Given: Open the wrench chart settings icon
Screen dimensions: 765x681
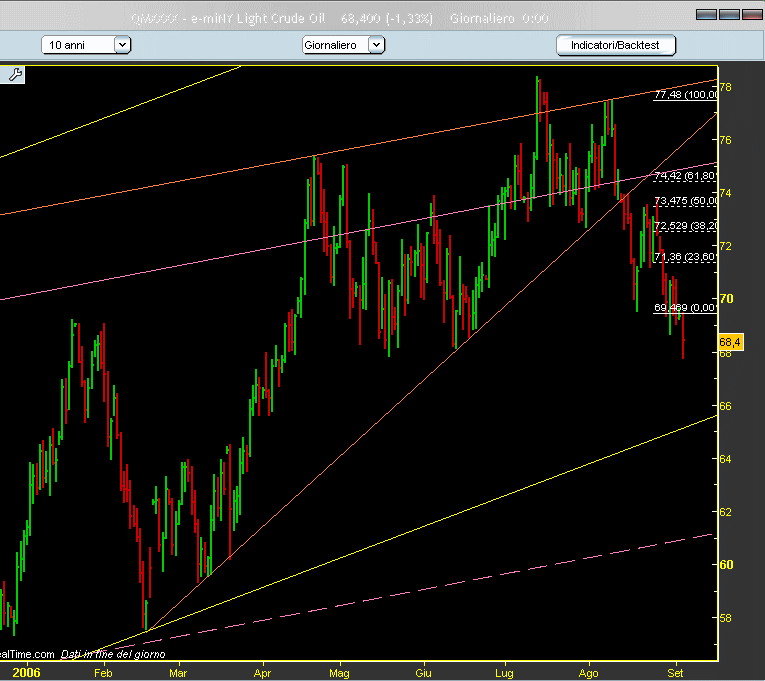Looking at the screenshot, I should coord(14,74).
